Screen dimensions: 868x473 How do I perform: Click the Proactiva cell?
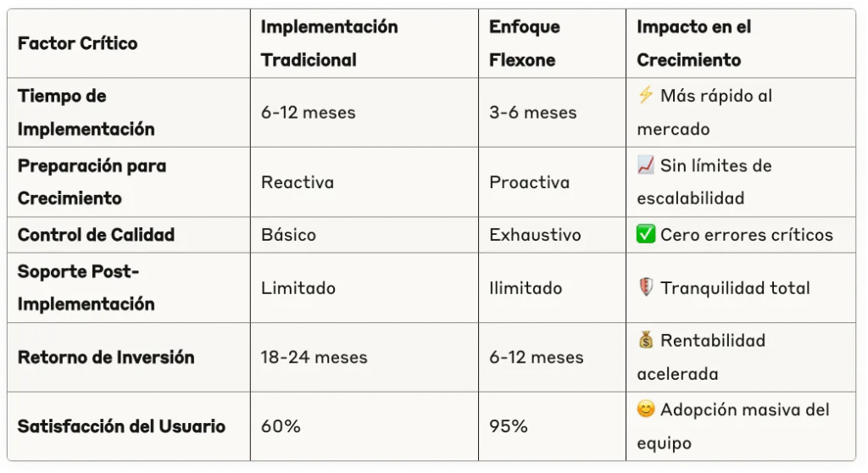pos(529,182)
